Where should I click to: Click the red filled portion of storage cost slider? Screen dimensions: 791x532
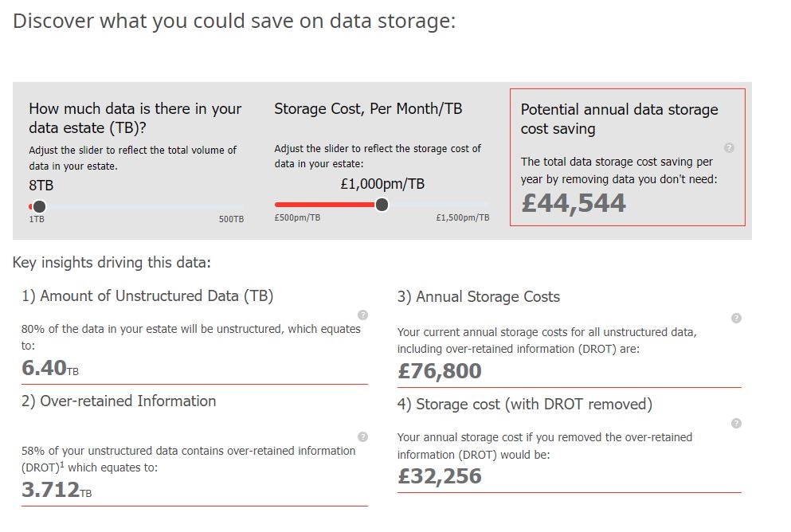[325, 205]
